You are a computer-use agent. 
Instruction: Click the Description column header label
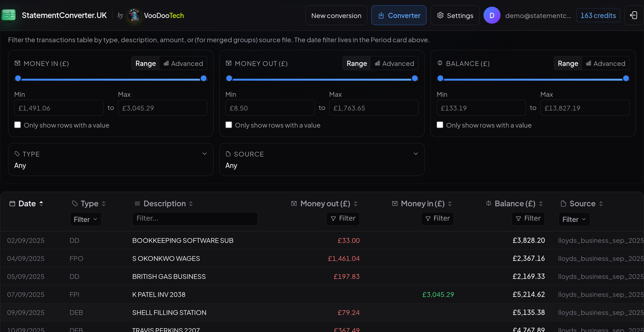tap(165, 203)
